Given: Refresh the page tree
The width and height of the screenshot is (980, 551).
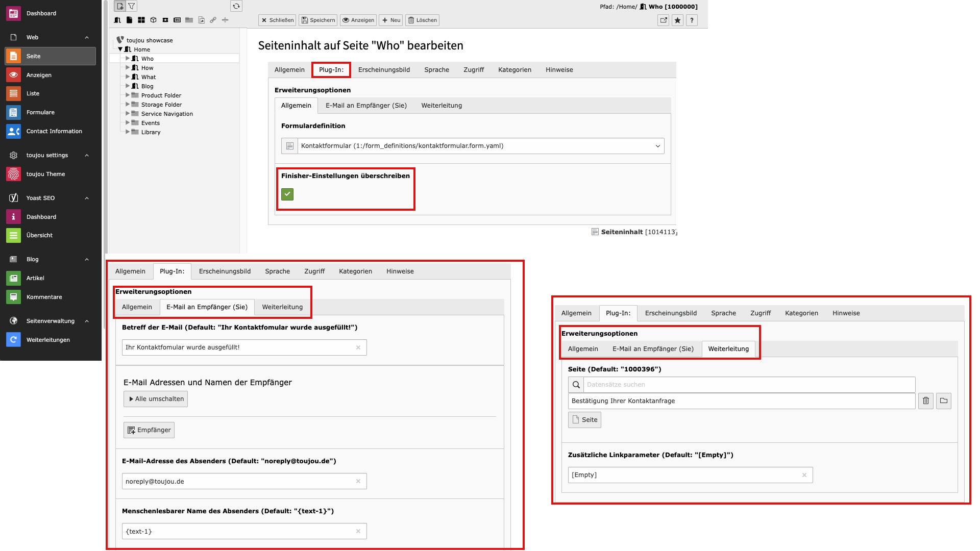Looking at the screenshot, I should pyautogui.click(x=236, y=6).
